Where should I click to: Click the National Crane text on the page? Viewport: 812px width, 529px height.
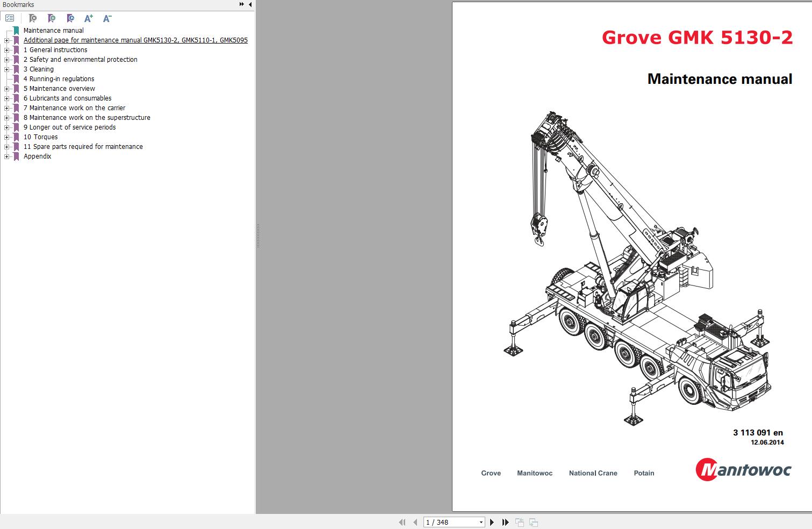[x=593, y=473]
